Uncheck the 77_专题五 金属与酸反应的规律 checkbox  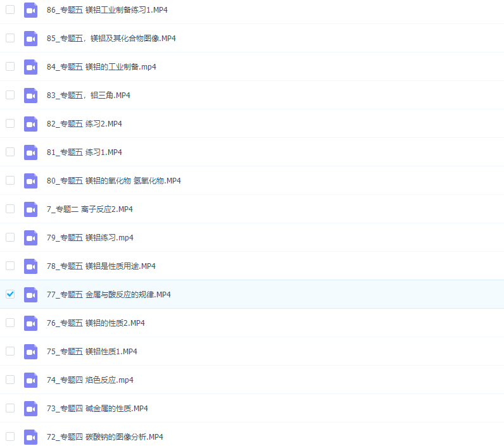(x=10, y=294)
